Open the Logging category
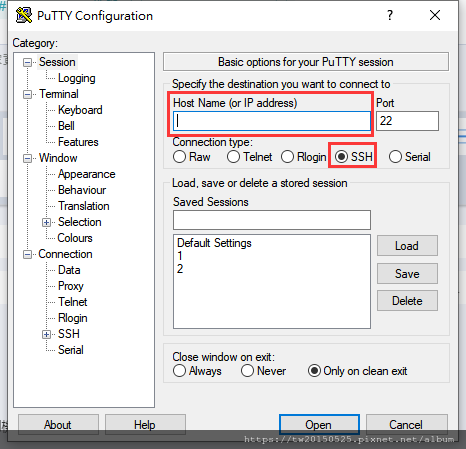The width and height of the screenshot is (466, 449). (x=77, y=78)
